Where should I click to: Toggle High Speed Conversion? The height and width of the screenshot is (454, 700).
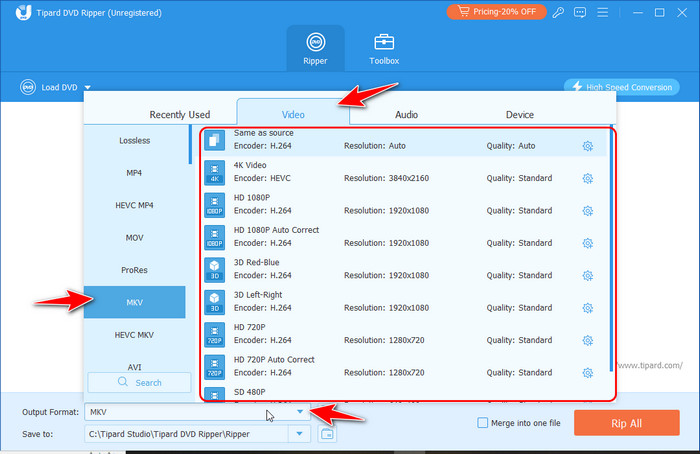pyautogui.click(x=622, y=87)
